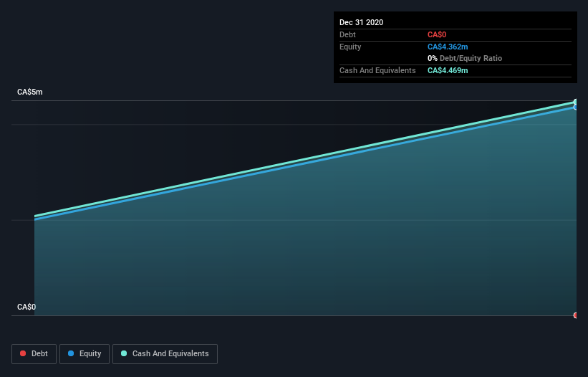Click the red Debt legend dot
The image size is (588, 377).
[x=23, y=353]
